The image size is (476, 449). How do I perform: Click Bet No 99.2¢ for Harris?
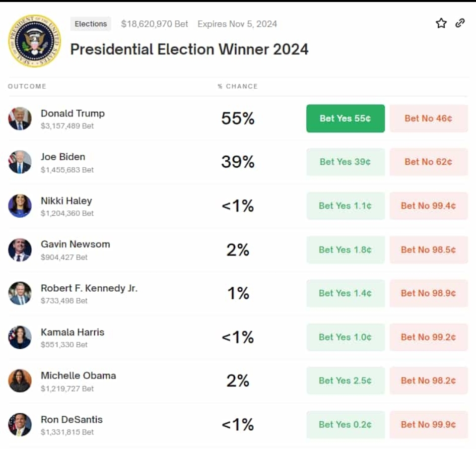coord(428,337)
